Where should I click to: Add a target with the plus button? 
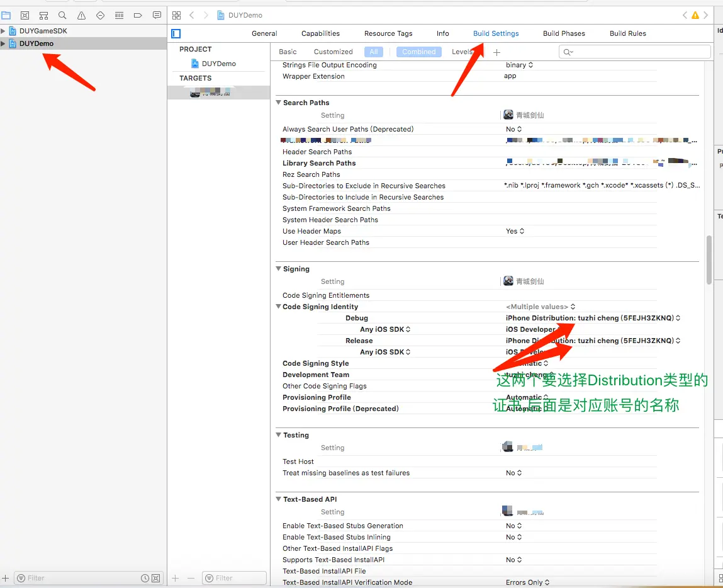(175, 578)
